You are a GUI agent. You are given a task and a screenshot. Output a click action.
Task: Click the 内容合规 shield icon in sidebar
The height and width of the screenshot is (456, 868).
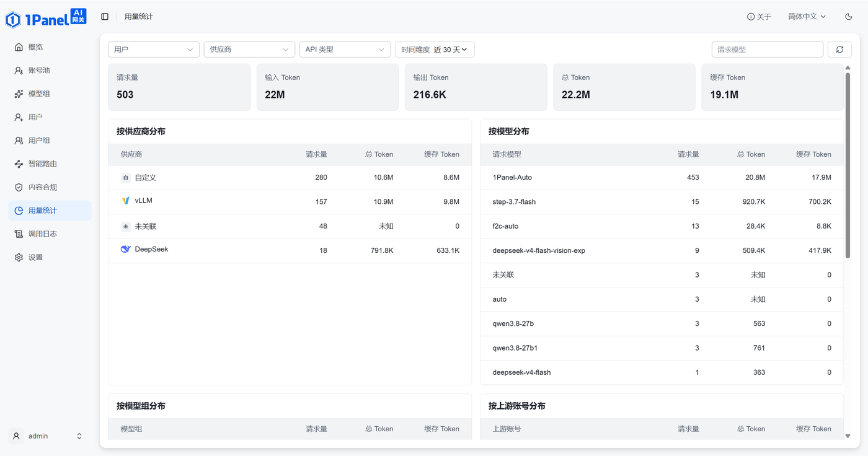(x=19, y=187)
